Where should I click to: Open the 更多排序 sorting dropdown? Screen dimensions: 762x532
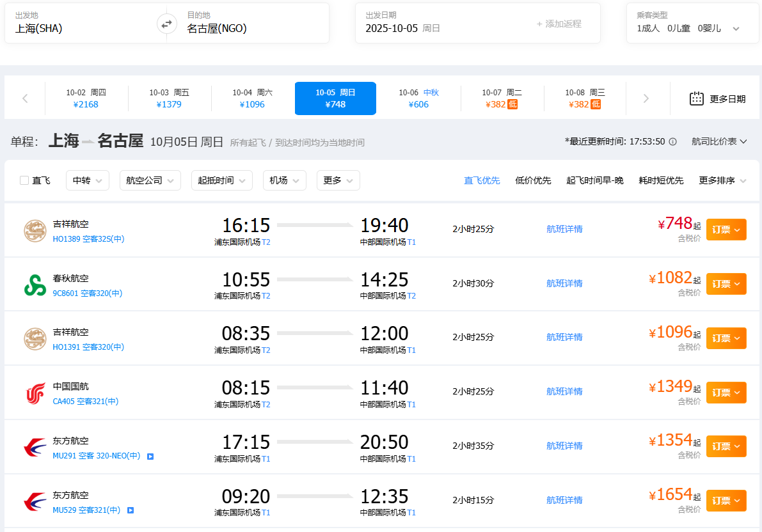pos(722,180)
